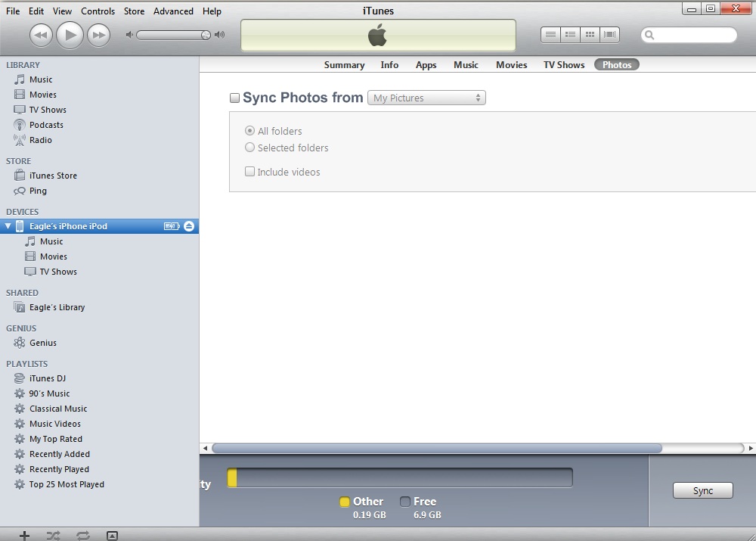
Task: Open the File menu
Action: [13, 11]
